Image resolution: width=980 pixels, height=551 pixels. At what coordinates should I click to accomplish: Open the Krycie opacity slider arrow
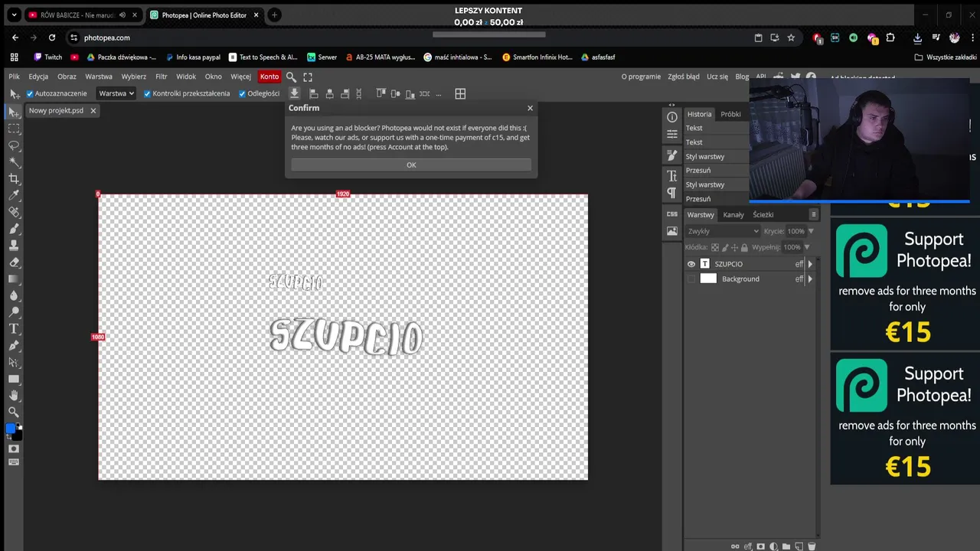(811, 231)
